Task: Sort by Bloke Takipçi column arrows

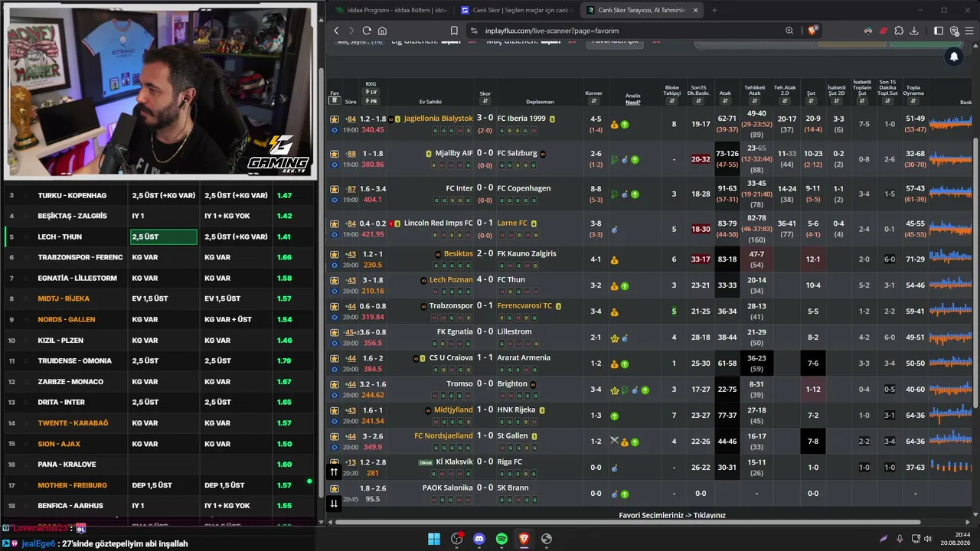Action: pyautogui.click(x=671, y=101)
